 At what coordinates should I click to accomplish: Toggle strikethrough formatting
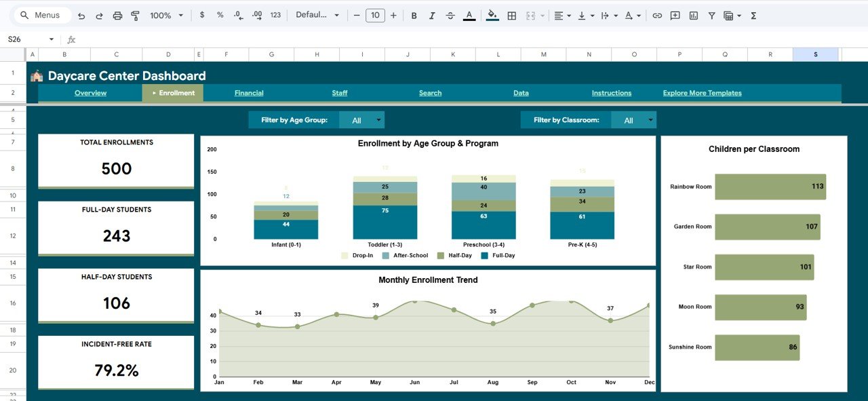450,15
